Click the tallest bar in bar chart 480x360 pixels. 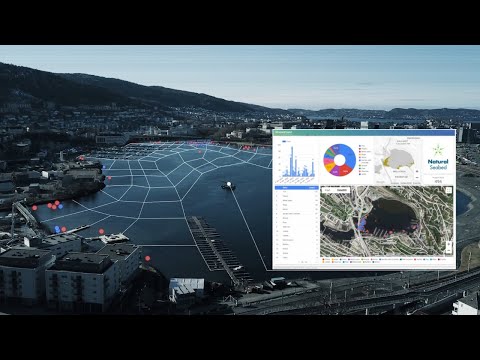pos(292,161)
